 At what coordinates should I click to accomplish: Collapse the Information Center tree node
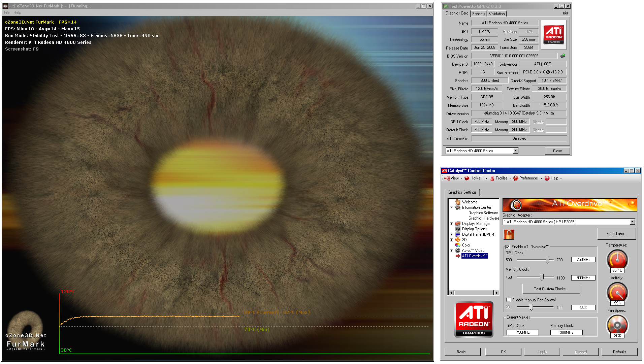451,207
